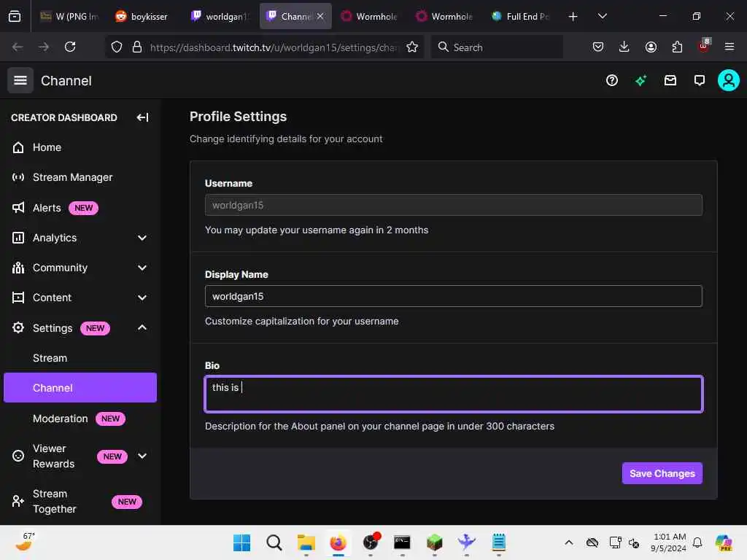The image size is (747, 560).
Task: Expand the Community chevron
Action: [x=142, y=268]
